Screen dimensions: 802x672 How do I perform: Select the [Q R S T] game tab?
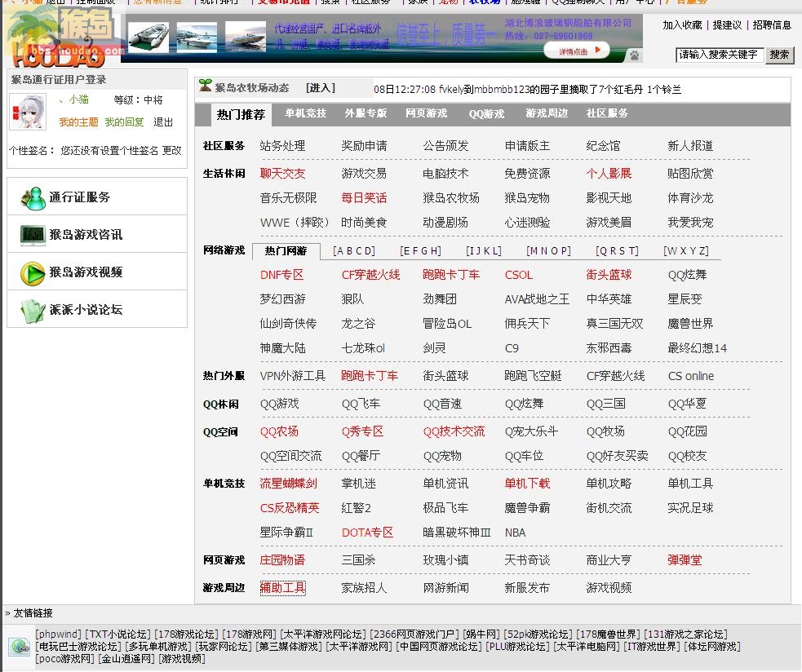pyautogui.click(x=617, y=251)
